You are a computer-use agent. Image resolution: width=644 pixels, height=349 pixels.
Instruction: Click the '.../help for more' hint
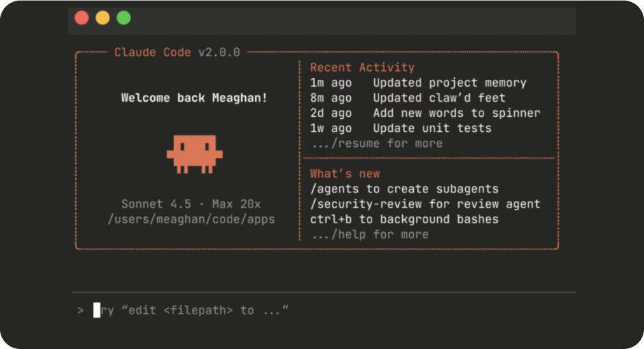pos(370,234)
